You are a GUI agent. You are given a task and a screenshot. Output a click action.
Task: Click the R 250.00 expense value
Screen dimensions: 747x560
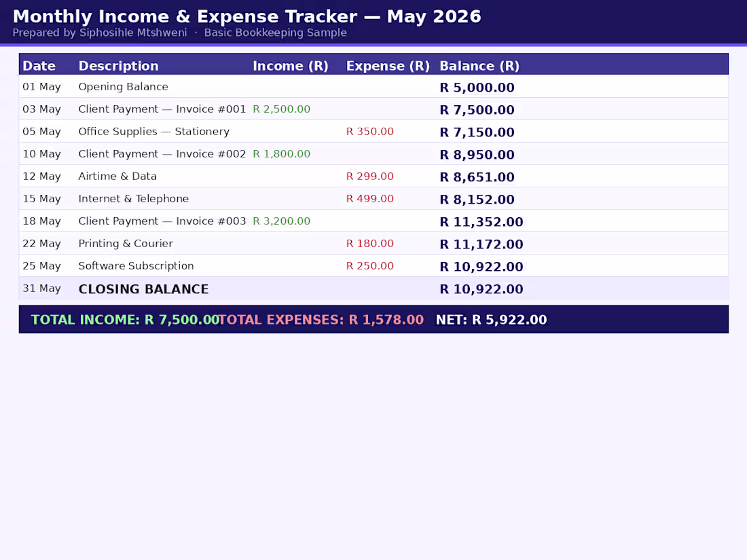coord(369,265)
